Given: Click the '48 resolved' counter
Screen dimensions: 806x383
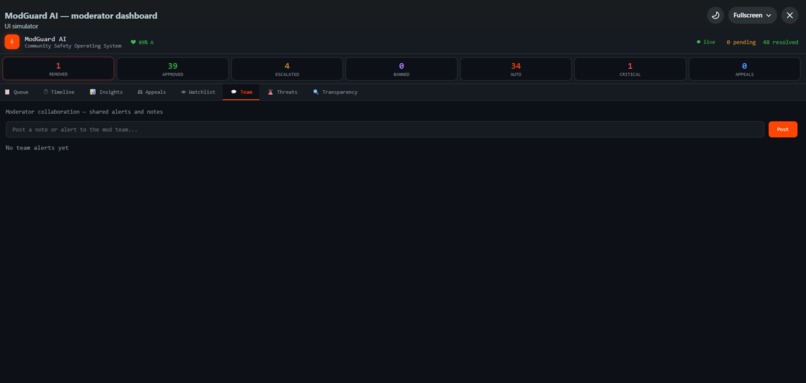Looking at the screenshot, I should pyautogui.click(x=780, y=42).
